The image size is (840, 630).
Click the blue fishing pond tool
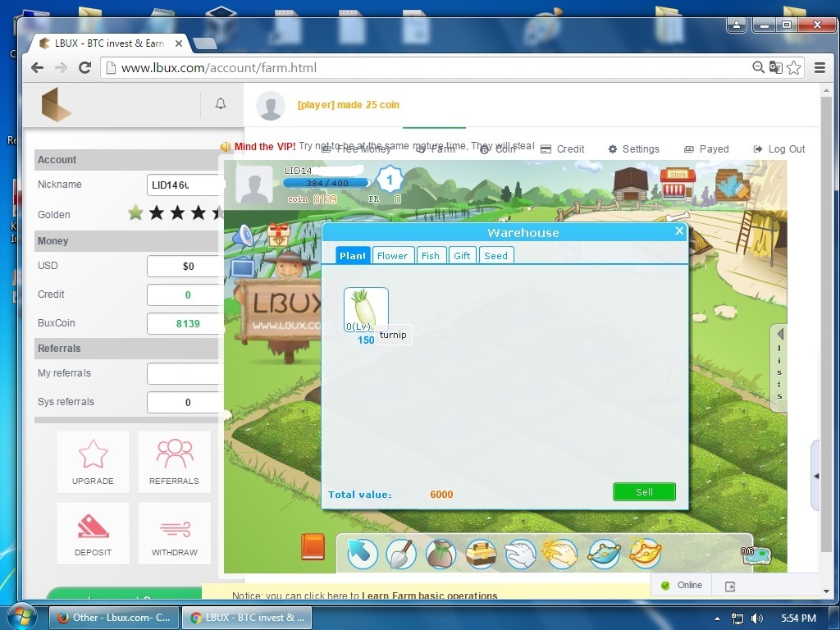point(604,554)
